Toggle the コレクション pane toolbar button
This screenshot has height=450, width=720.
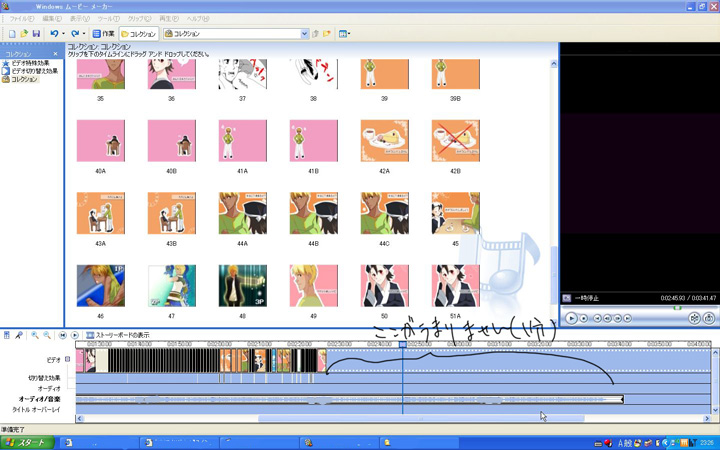point(139,34)
